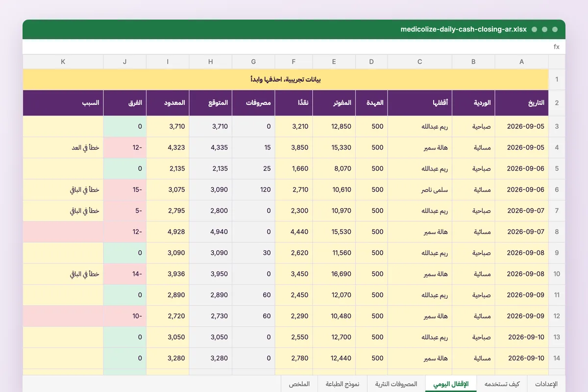Select difference cell showing -5
Viewport: 588px width, 392px height.
point(125,211)
